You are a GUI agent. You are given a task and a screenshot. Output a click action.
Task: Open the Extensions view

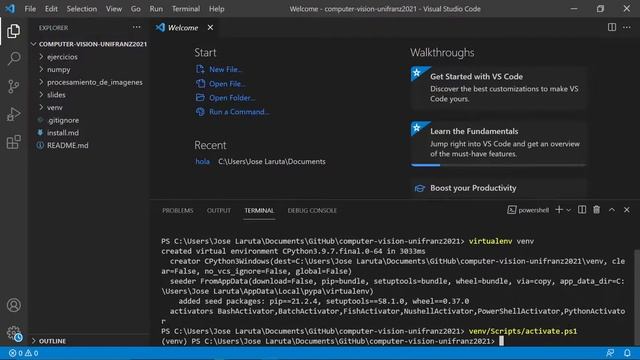pos(13,142)
